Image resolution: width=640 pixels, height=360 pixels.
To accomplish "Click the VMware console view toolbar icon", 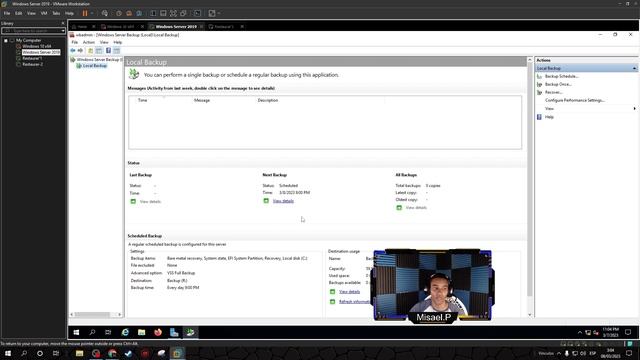I will [x=198, y=13].
